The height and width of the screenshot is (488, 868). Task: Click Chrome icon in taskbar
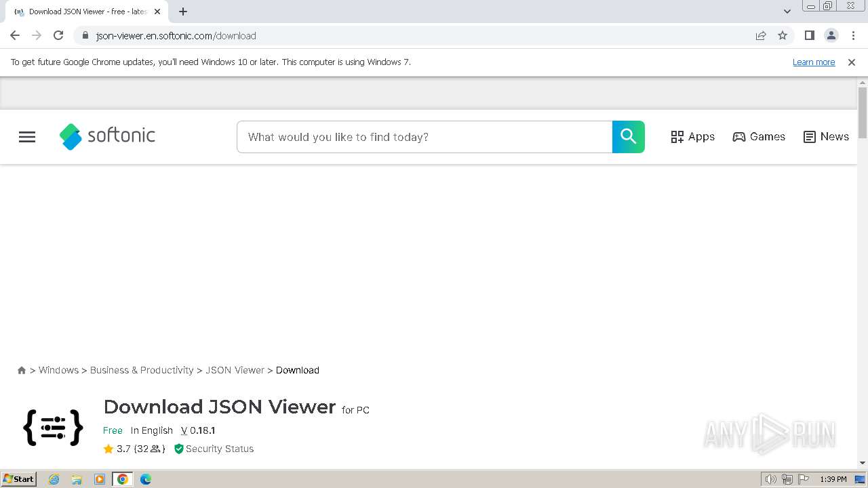point(123,479)
